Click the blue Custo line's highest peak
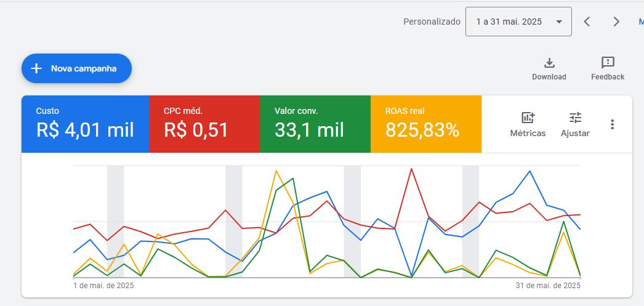644x306 pixels. [x=529, y=171]
